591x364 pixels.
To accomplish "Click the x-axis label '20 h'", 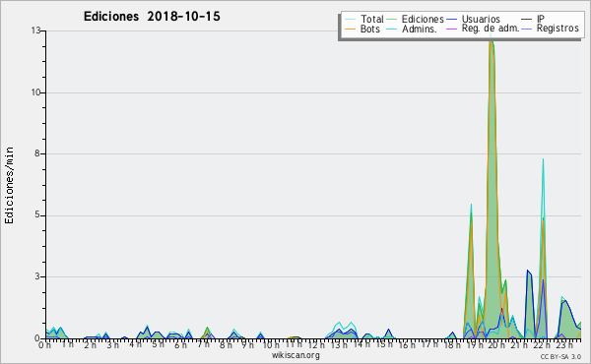I will click(496, 345).
